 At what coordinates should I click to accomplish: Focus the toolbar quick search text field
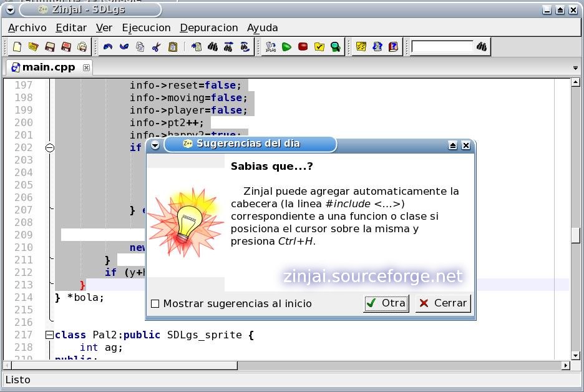click(x=442, y=47)
